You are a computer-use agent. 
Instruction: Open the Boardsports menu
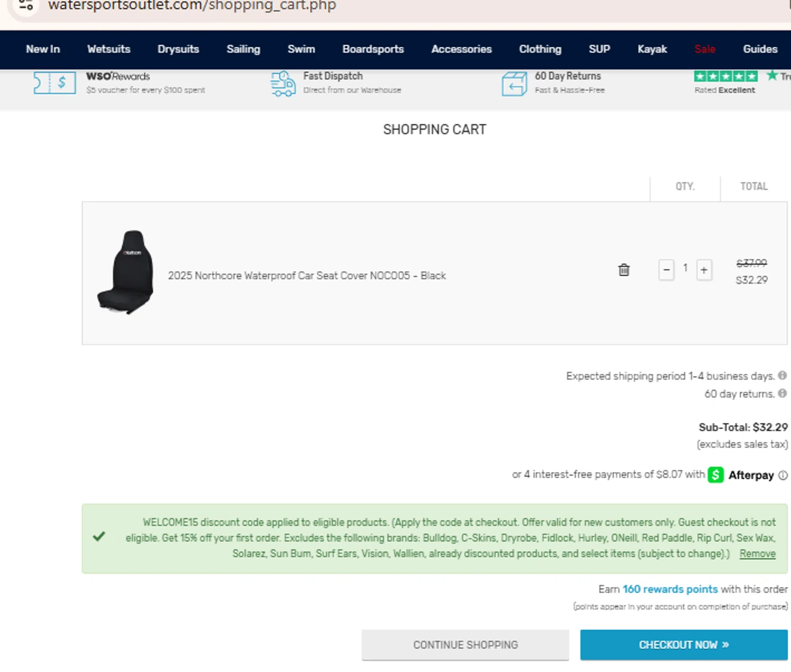[373, 49]
